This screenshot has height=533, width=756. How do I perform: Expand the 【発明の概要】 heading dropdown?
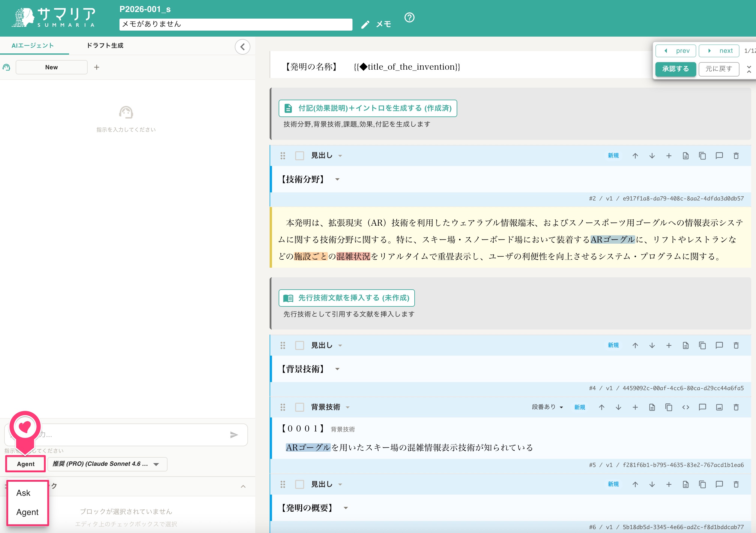tap(346, 508)
